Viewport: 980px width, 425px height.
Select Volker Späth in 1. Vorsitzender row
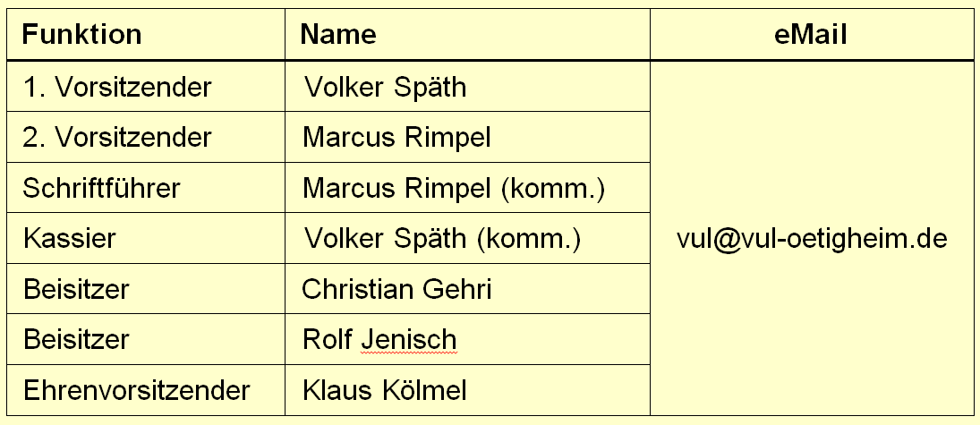(385, 87)
